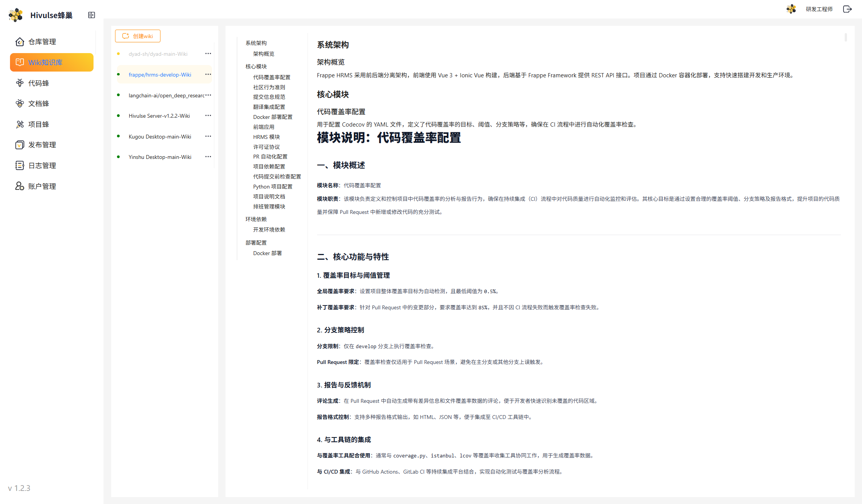The width and height of the screenshot is (862, 504).
Task: Jump to 项目依赖配置 in the outline
Action: point(269,167)
